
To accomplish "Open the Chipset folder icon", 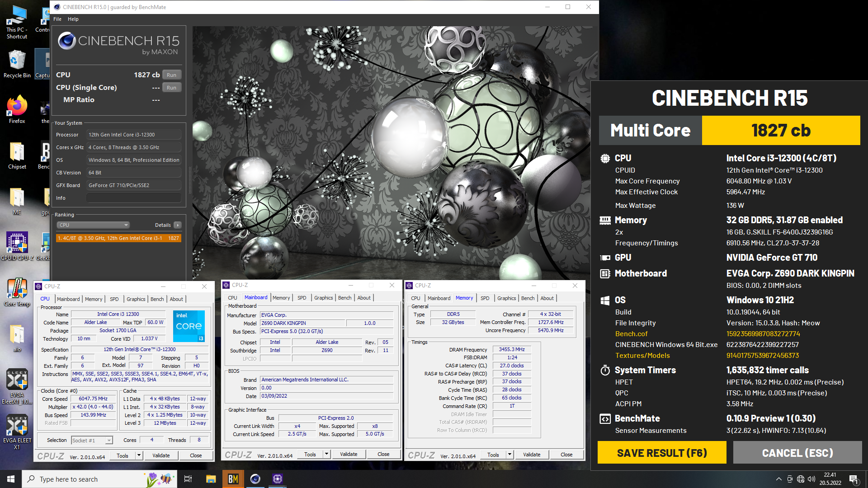I will pos(17,155).
